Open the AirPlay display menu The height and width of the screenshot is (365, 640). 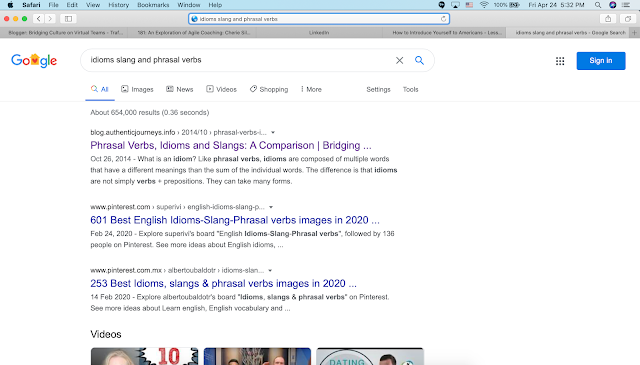[x=455, y=5]
